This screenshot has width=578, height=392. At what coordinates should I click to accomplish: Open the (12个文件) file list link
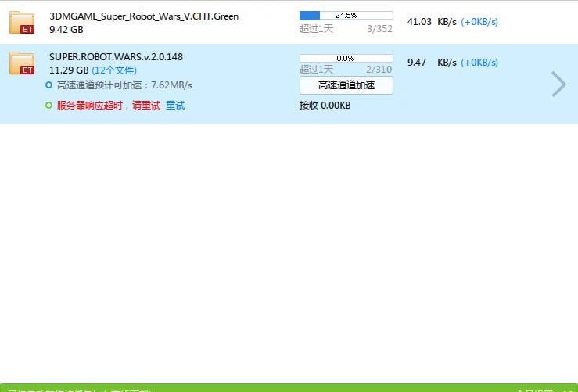click(x=114, y=70)
